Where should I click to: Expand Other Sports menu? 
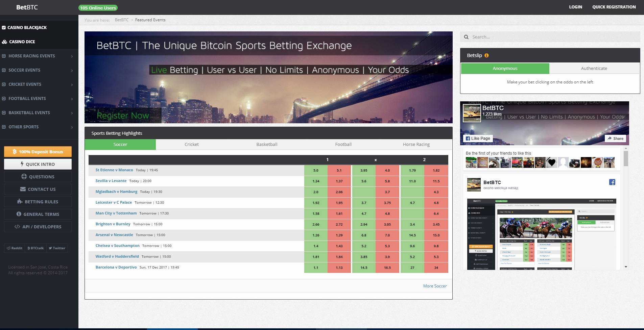click(39, 127)
